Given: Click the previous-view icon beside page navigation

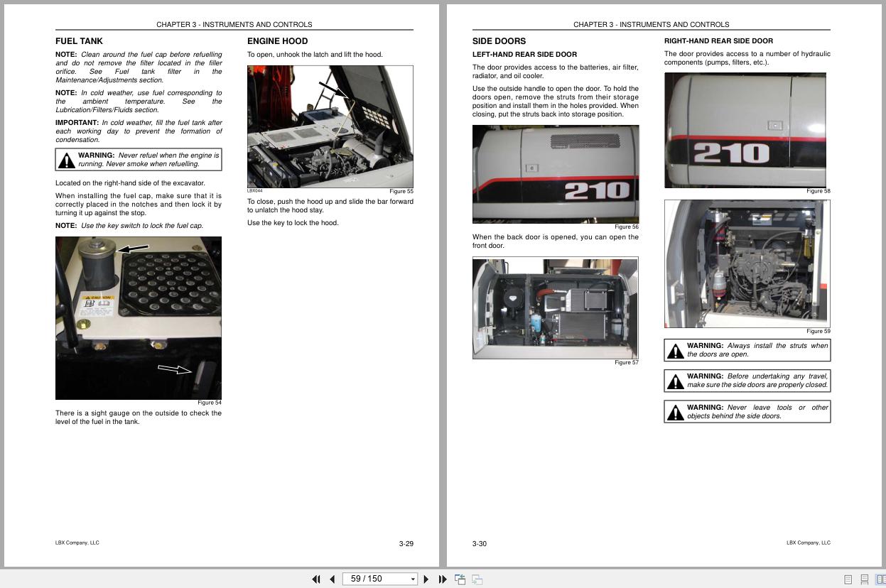Looking at the screenshot, I should click(460, 579).
